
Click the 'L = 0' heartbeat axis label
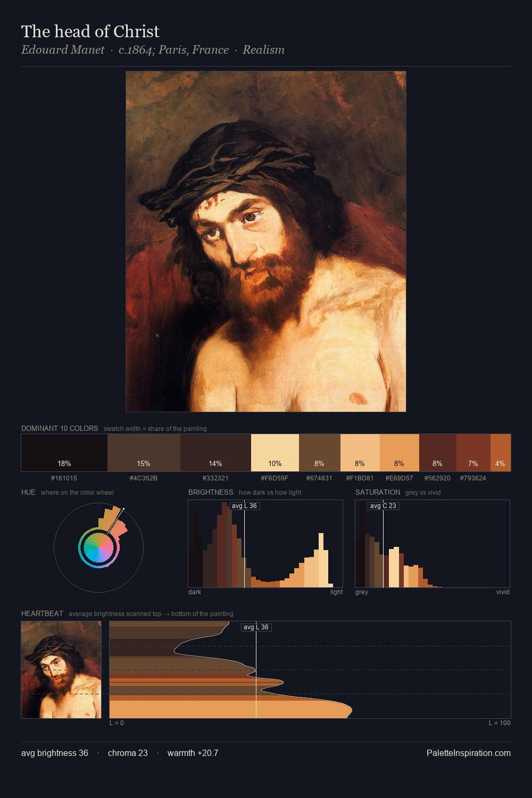pyautogui.click(x=117, y=723)
